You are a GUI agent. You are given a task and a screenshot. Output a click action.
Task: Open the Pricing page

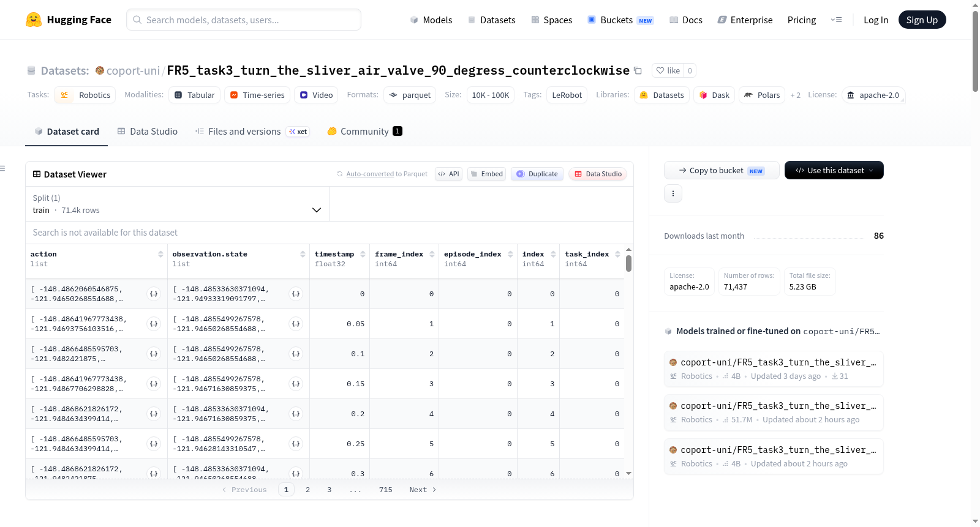click(802, 20)
